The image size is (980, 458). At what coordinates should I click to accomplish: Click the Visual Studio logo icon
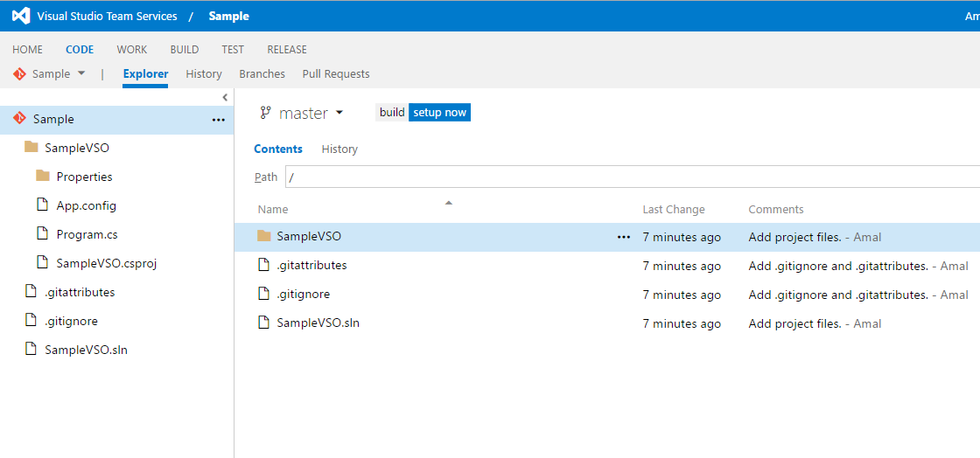(21, 16)
